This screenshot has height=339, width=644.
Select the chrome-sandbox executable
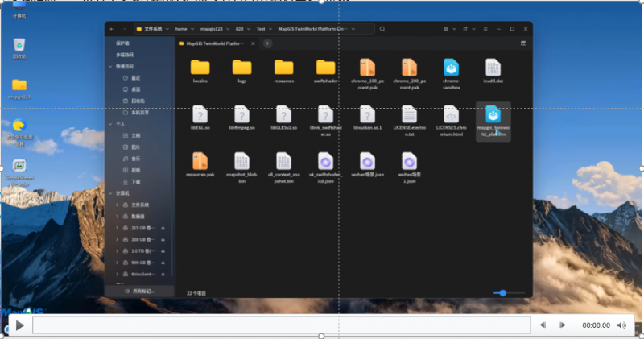pyautogui.click(x=452, y=74)
